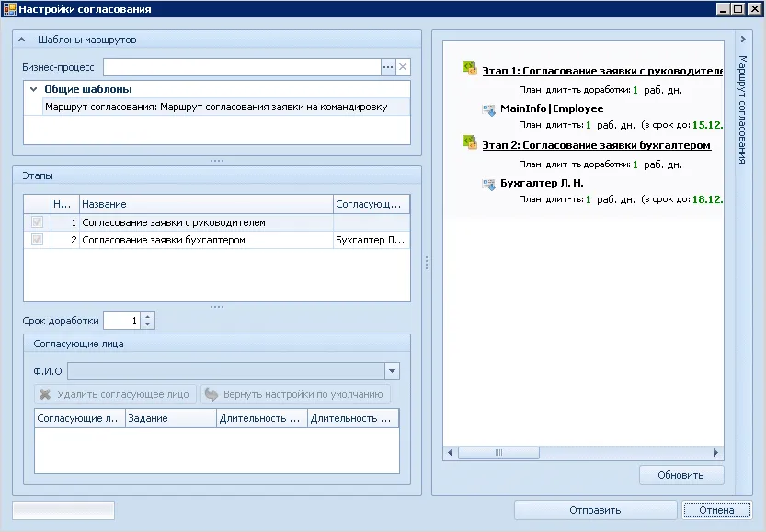
Task: Select the Маршрут согласования заявки на командировку template
Action: (216, 107)
